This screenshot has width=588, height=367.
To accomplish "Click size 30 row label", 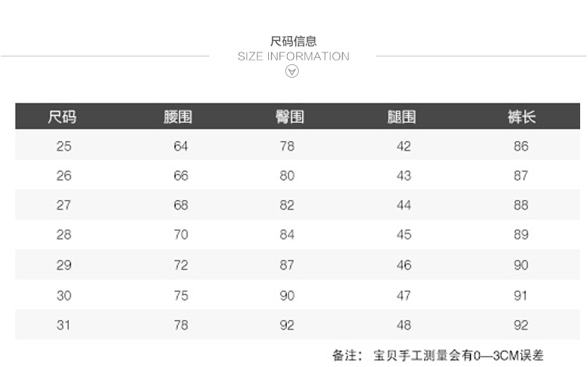I will [x=64, y=295].
